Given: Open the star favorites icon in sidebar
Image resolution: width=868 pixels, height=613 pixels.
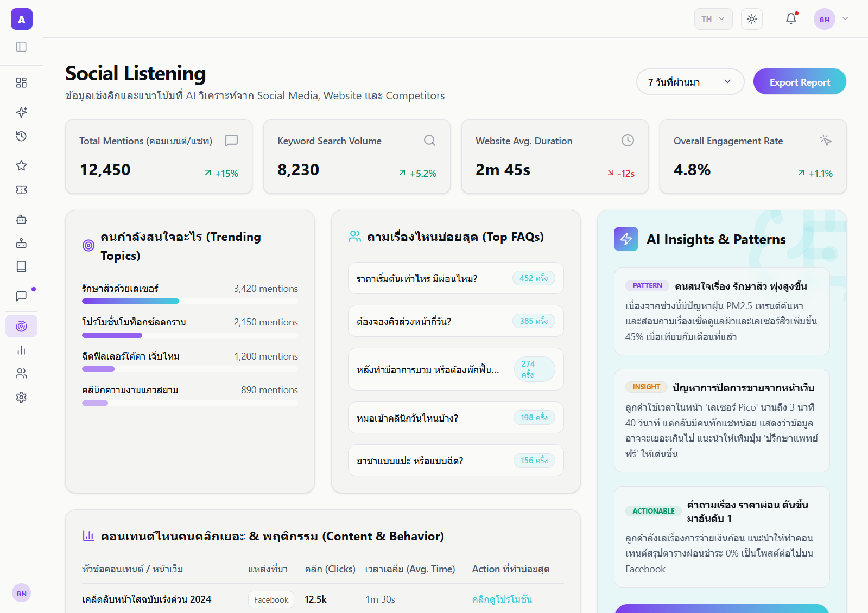Looking at the screenshot, I should [22, 165].
